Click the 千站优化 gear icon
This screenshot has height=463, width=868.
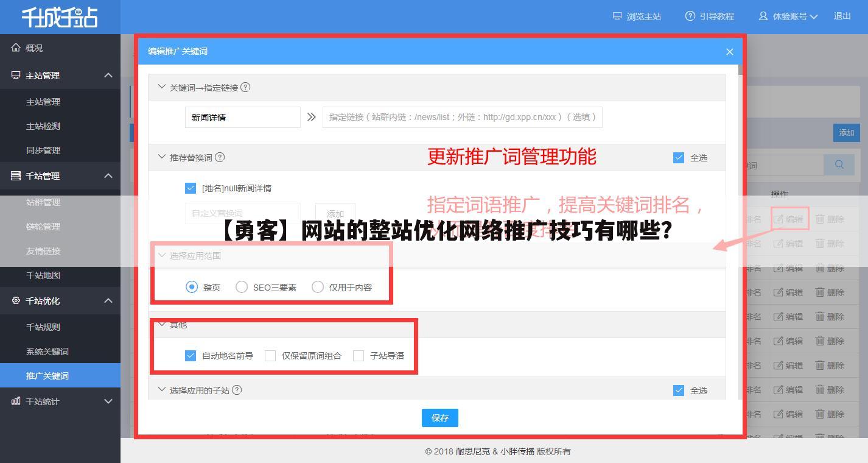pyautogui.click(x=16, y=300)
